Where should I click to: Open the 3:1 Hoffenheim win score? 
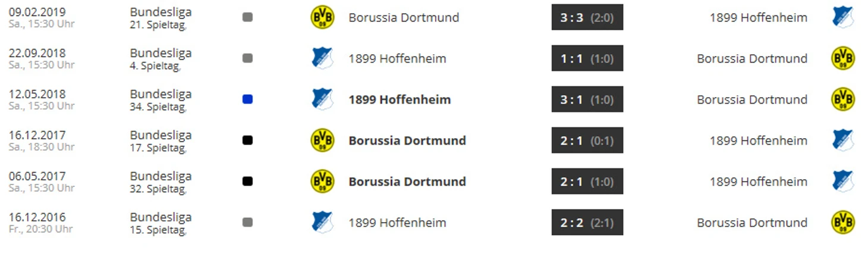click(587, 99)
